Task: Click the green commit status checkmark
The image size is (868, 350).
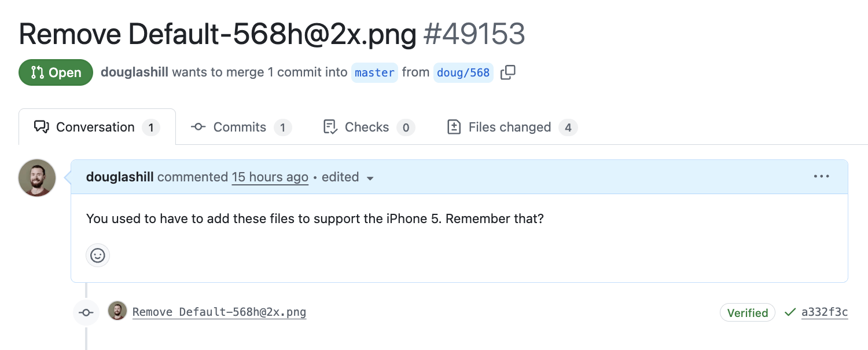Action: tap(790, 312)
